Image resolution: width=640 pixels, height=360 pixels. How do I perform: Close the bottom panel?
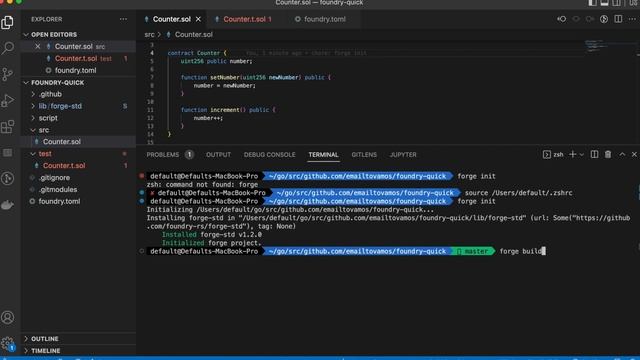coord(634,154)
